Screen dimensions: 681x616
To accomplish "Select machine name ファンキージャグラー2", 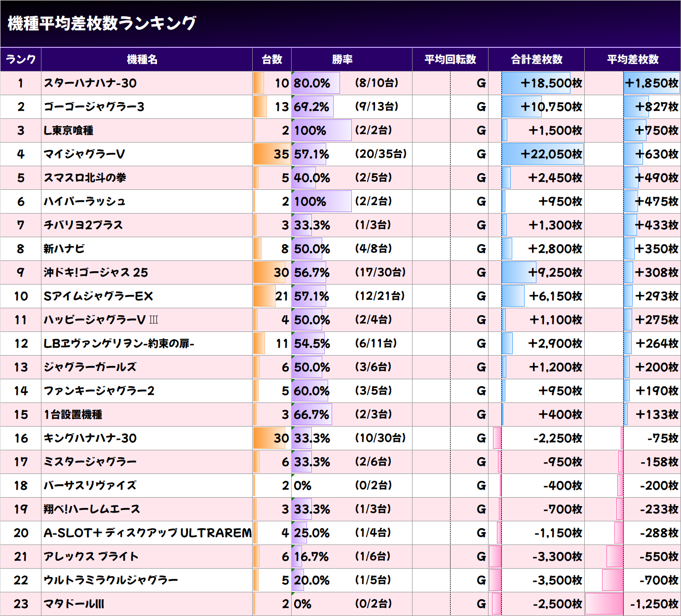I will click(x=99, y=391).
